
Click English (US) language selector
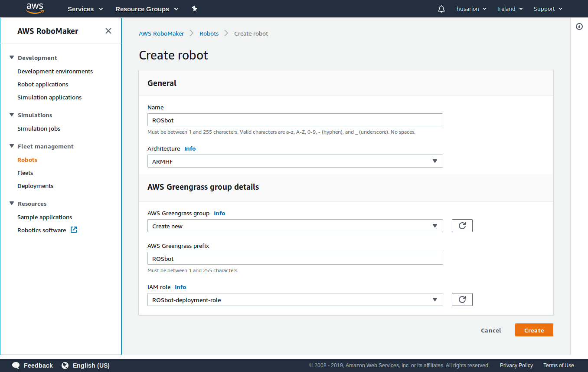[85, 365]
